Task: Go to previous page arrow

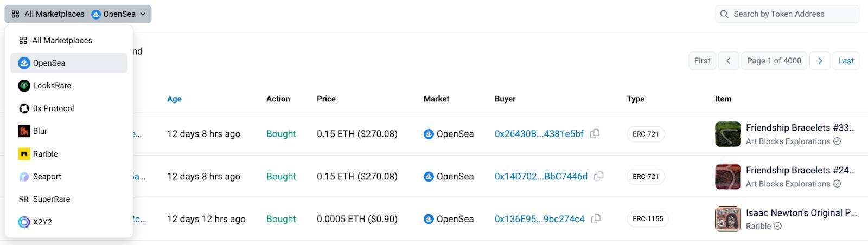Action: coord(729,61)
